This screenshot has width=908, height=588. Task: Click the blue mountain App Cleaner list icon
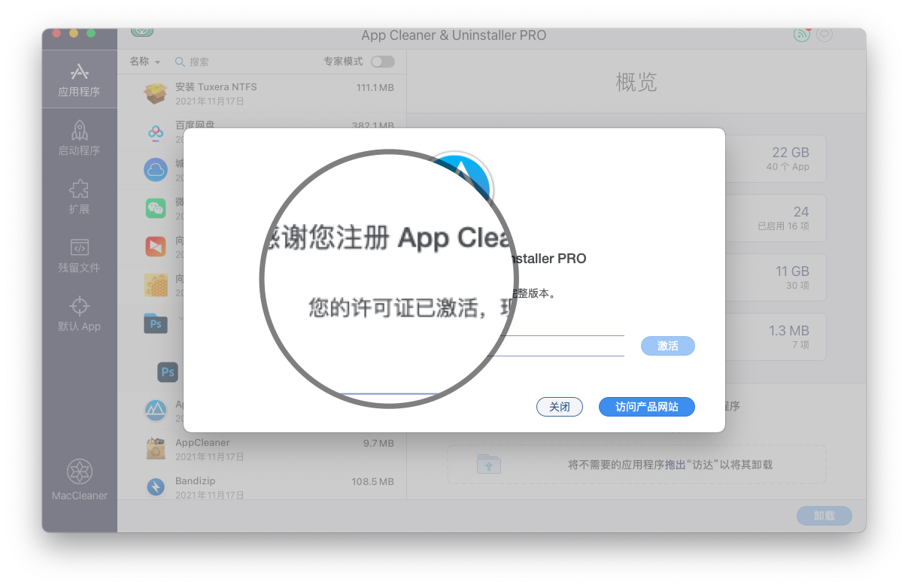tap(156, 411)
